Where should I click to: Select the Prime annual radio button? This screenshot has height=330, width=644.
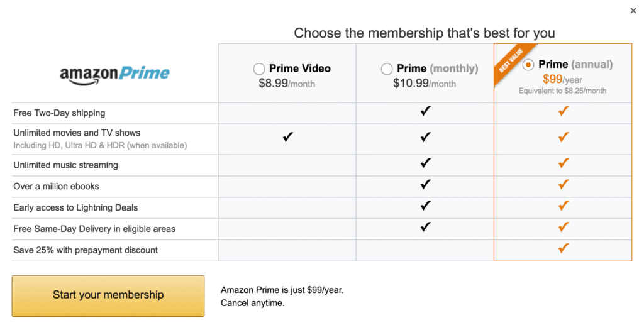click(529, 65)
